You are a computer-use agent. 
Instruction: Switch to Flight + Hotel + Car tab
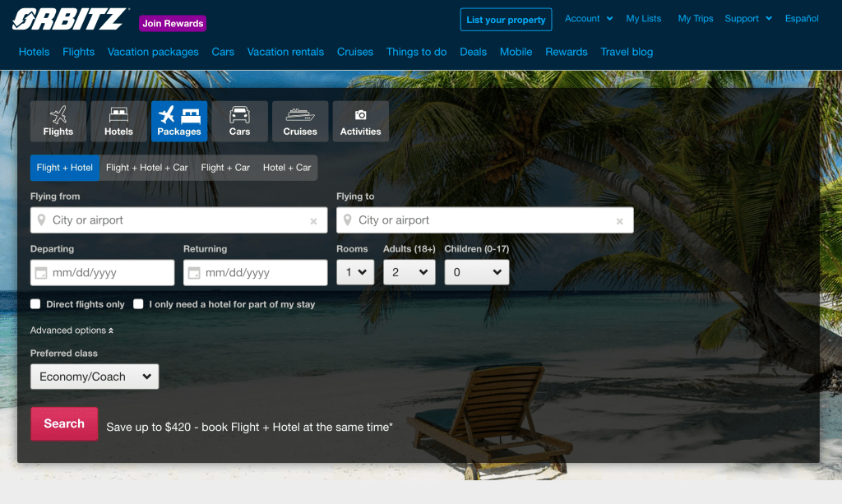[x=146, y=168]
